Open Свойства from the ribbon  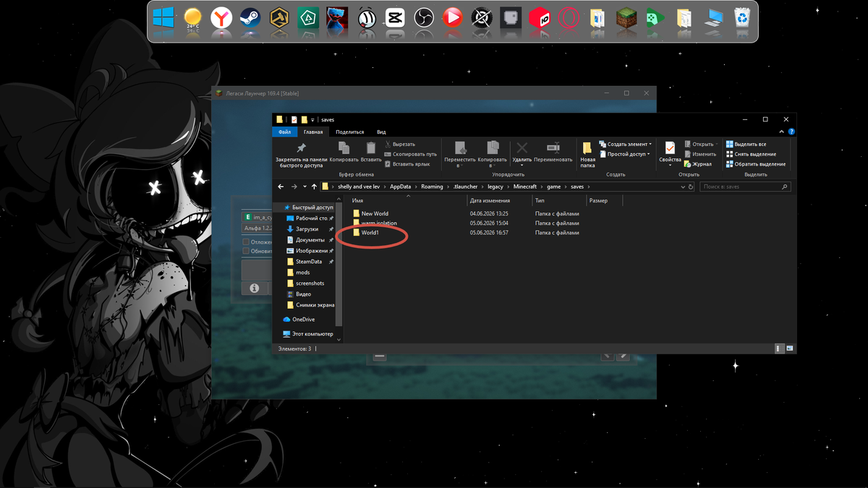click(x=670, y=154)
